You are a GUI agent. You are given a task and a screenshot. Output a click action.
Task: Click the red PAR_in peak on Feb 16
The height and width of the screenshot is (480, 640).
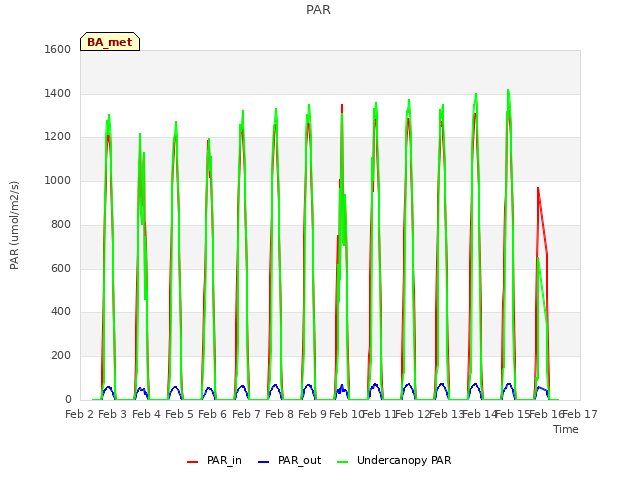pos(538,189)
